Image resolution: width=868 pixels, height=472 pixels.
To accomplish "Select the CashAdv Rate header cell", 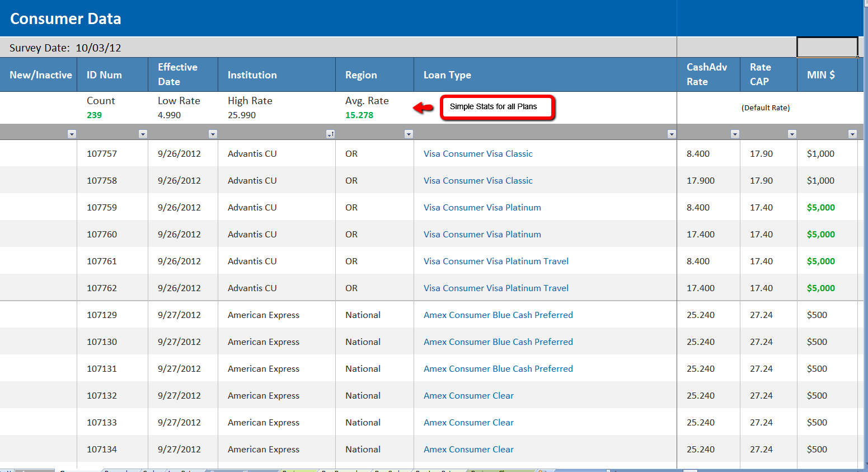I will 709,74.
